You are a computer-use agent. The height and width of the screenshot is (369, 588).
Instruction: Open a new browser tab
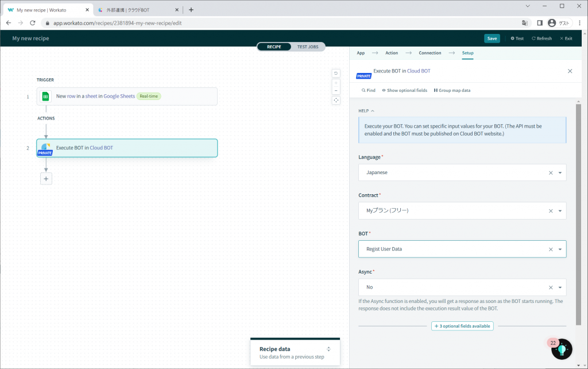(191, 10)
